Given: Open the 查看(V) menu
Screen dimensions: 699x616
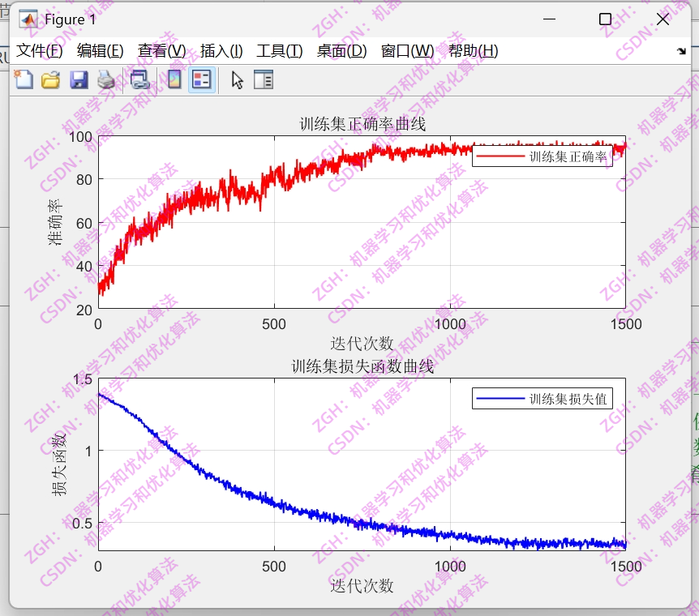Looking at the screenshot, I should 162,51.
